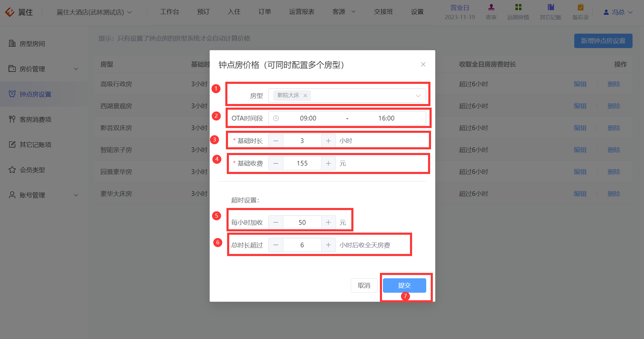Click 编辑 for 高级行政房 row
The height and width of the screenshot is (339, 644).
tap(580, 84)
